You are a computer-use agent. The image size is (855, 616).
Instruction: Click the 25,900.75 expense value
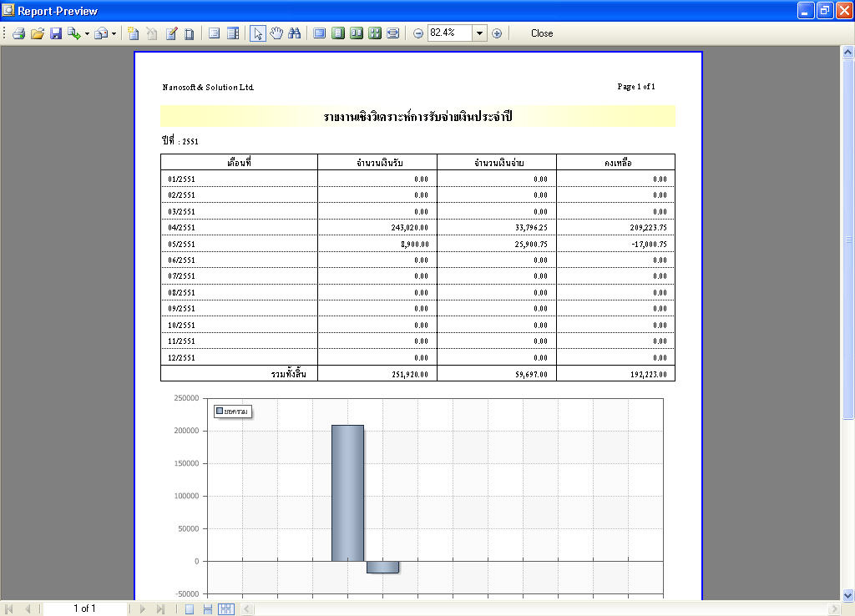point(531,245)
